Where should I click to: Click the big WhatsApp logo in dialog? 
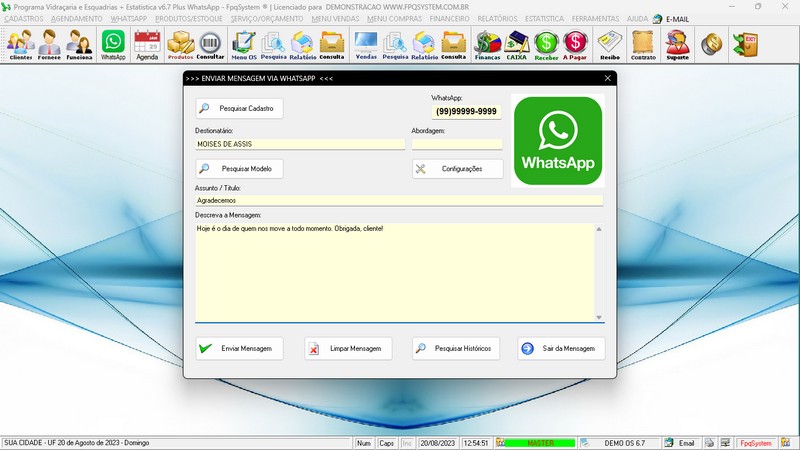(558, 141)
